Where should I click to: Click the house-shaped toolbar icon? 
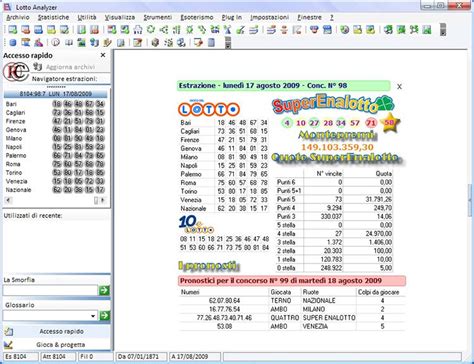pyautogui.click(x=138, y=30)
